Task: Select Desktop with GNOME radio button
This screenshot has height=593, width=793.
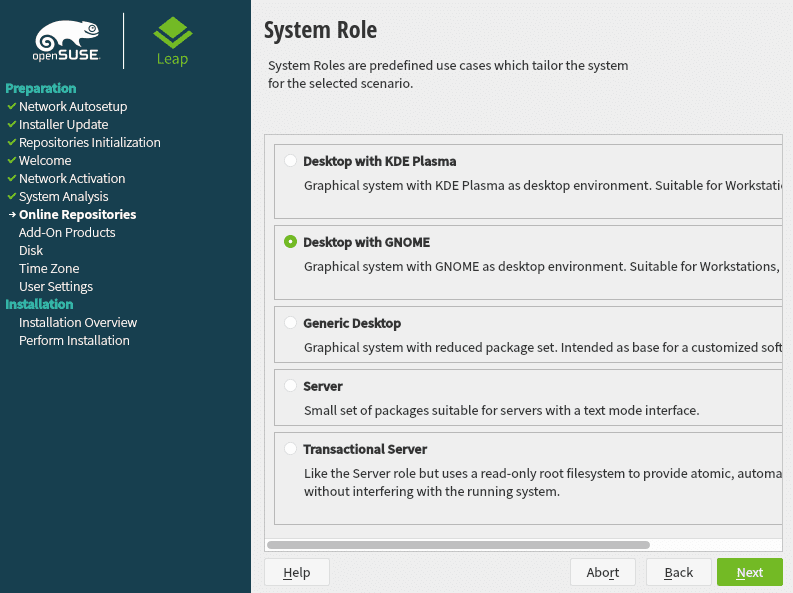Action: point(290,242)
